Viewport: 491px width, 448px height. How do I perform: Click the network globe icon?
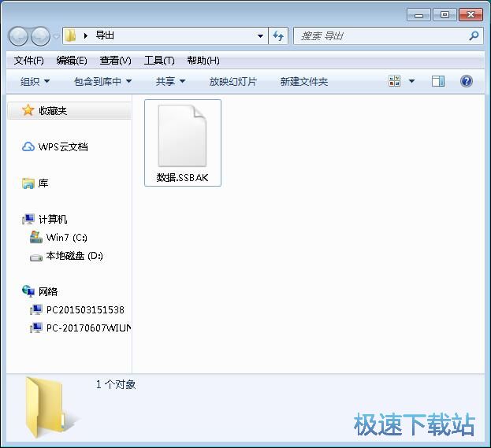[x=28, y=291]
